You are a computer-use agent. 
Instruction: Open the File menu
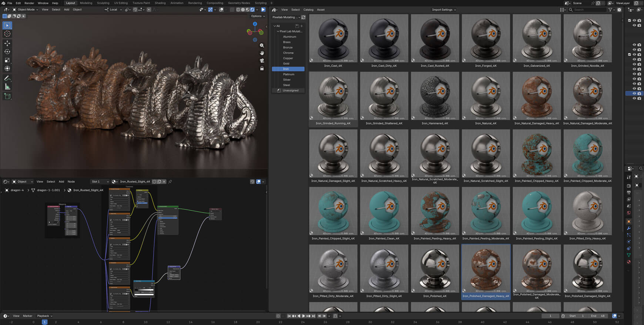pyautogui.click(x=10, y=3)
